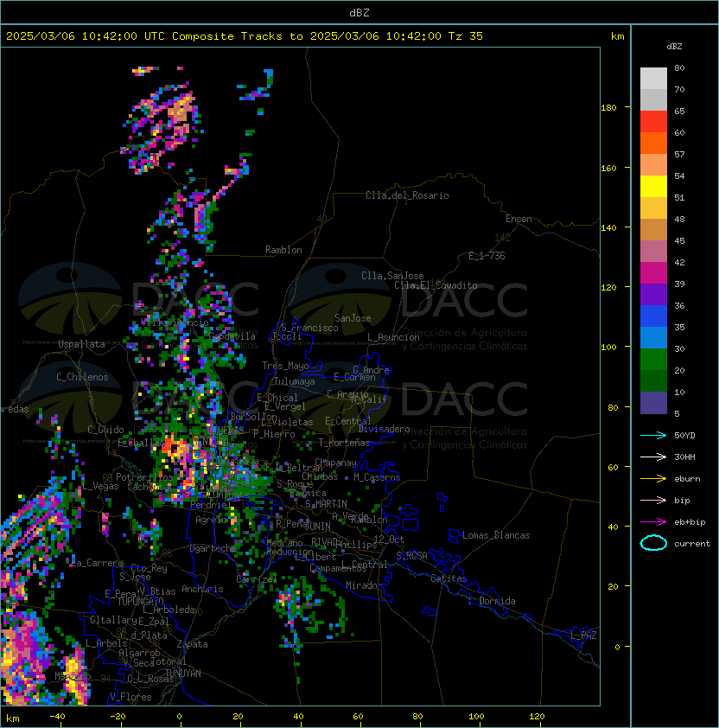Click the '160' tick on vertical km axis
719x728 pixels.
click(x=608, y=168)
